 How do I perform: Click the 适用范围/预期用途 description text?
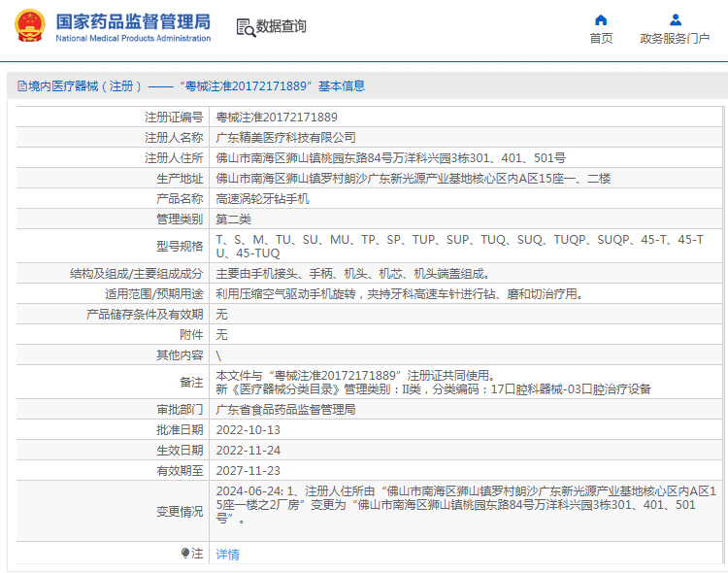click(x=400, y=294)
